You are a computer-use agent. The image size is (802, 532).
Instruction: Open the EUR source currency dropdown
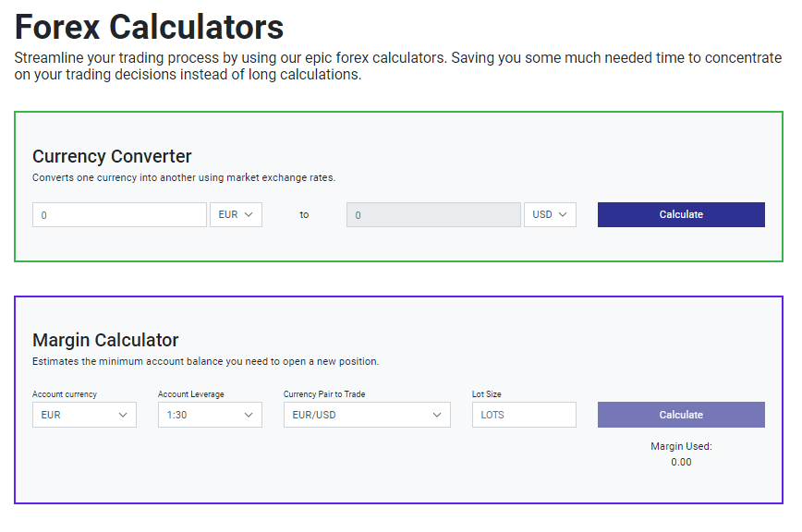pyautogui.click(x=236, y=214)
